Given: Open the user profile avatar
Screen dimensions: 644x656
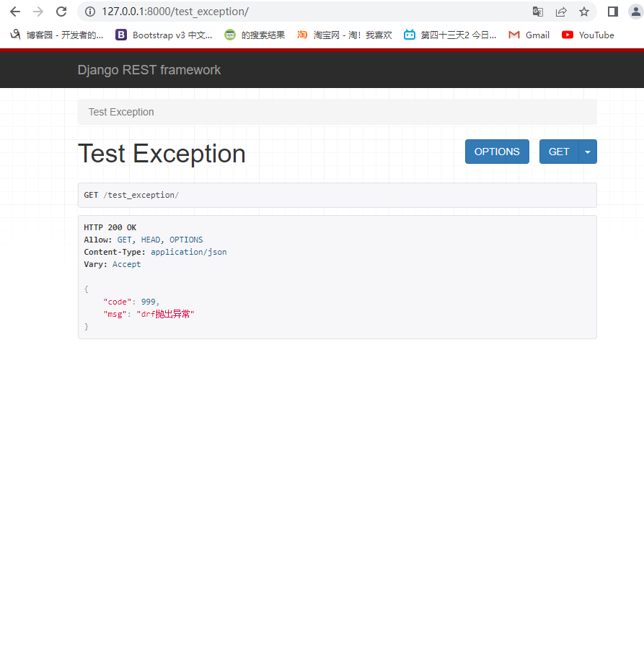Looking at the screenshot, I should tap(635, 12).
